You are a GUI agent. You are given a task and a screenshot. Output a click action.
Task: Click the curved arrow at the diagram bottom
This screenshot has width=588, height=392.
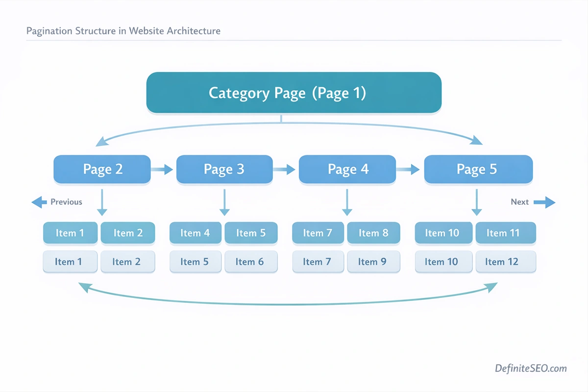pyautogui.click(x=289, y=301)
